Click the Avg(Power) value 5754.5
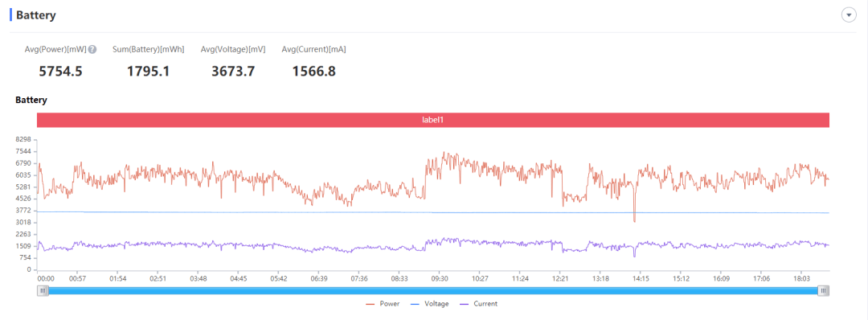The height and width of the screenshot is (320, 868). (x=61, y=71)
